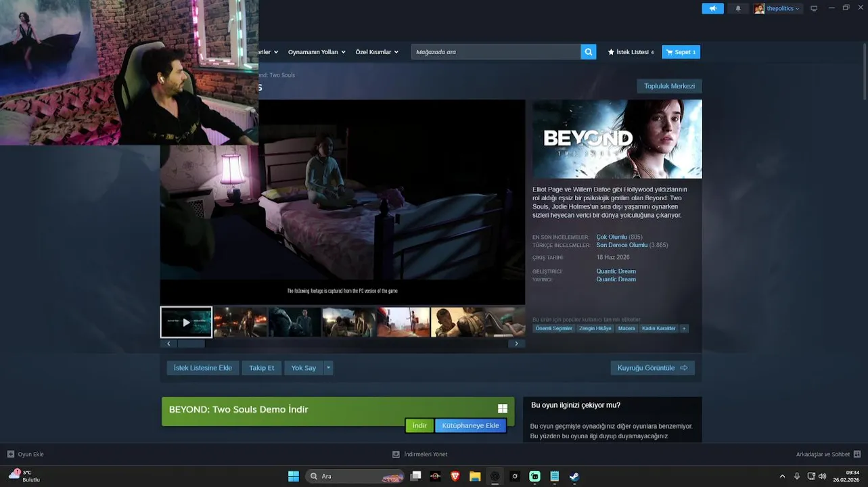
Task: Open the dropdown arrow next to Yok Say
Action: coord(328,368)
